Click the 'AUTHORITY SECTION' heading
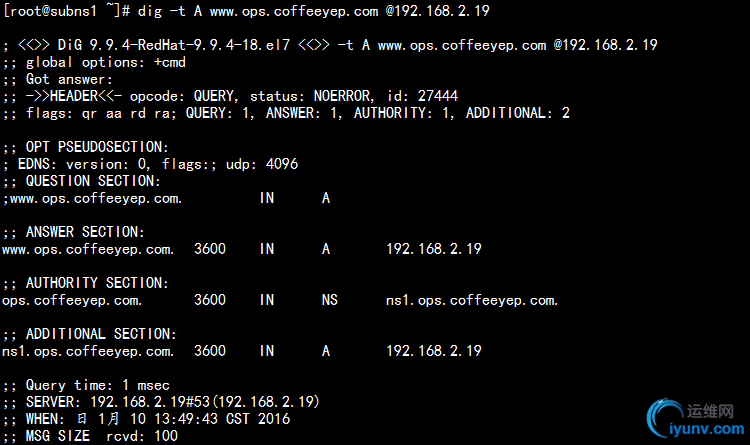Viewport: 750px width, 445px height. [96, 283]
